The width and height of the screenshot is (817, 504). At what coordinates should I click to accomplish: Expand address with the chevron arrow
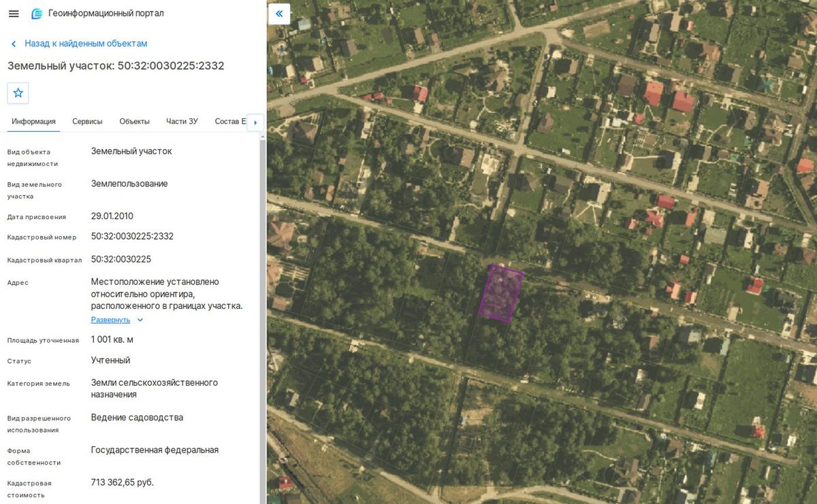tap(140, 320)
